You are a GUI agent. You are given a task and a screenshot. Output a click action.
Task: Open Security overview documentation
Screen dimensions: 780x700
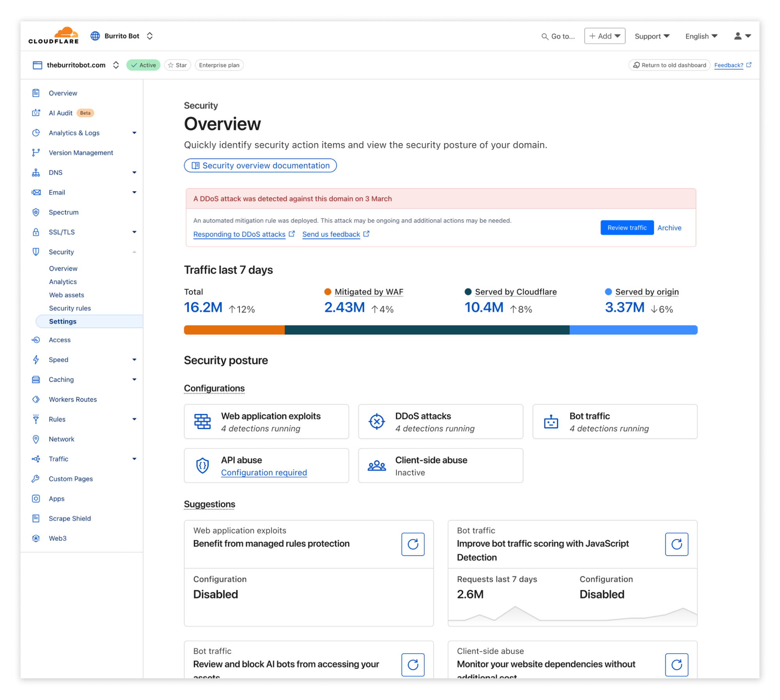(261, 166)
